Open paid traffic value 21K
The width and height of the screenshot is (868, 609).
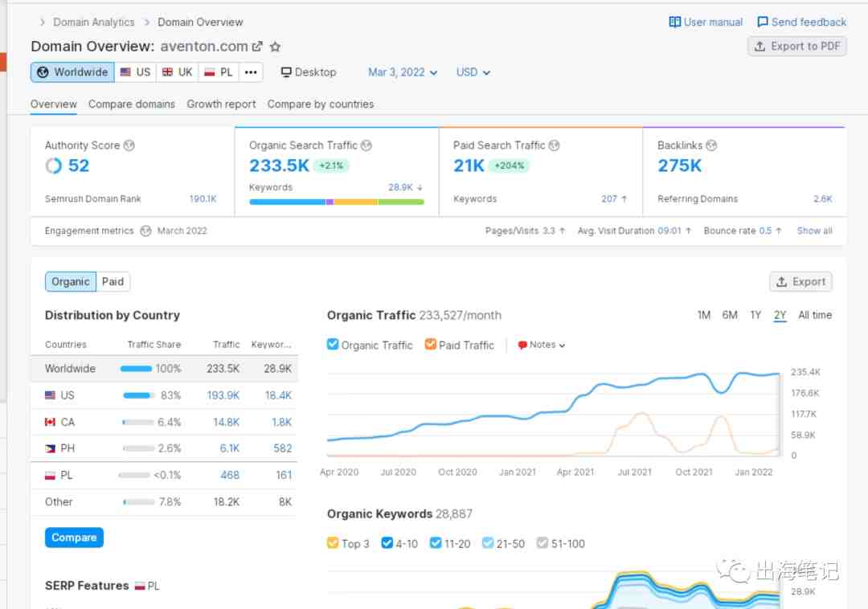pyautogui.click(x=469, y=166)
